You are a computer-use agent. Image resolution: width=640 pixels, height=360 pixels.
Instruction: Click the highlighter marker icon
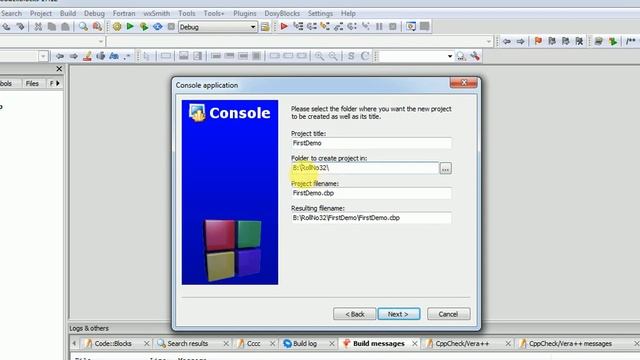[x=87, y=56]
